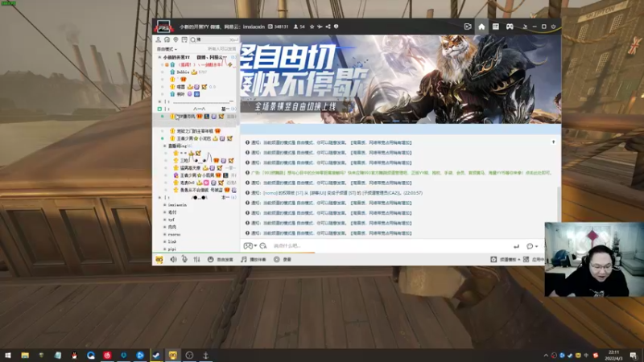The image size is (644, 362).
Task: Focus the chat message input box
Action: (x=390, y=246)
